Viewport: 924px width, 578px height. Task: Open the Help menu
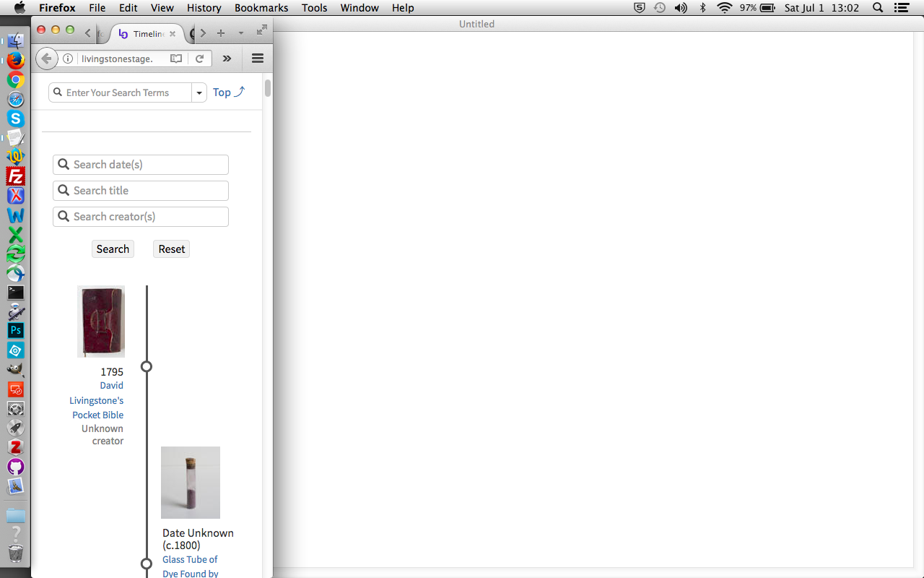pos(403,8)
